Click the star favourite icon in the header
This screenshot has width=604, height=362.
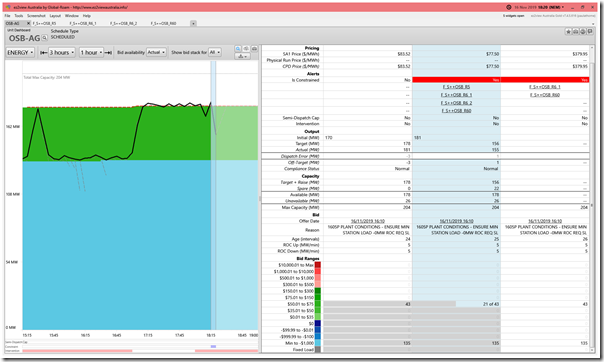click(x=568, y=32)
